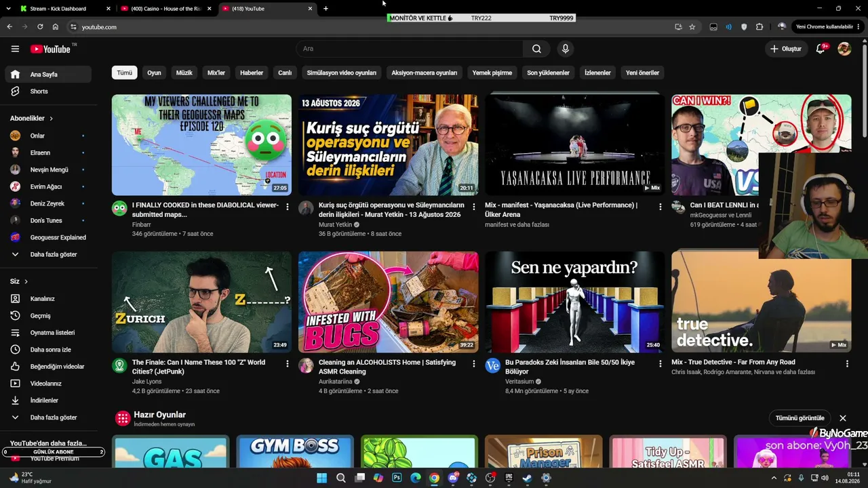The height and width of the screenshot is (488, 868).
Task: Bookmark this page with the star
Action: coord(692,27)
